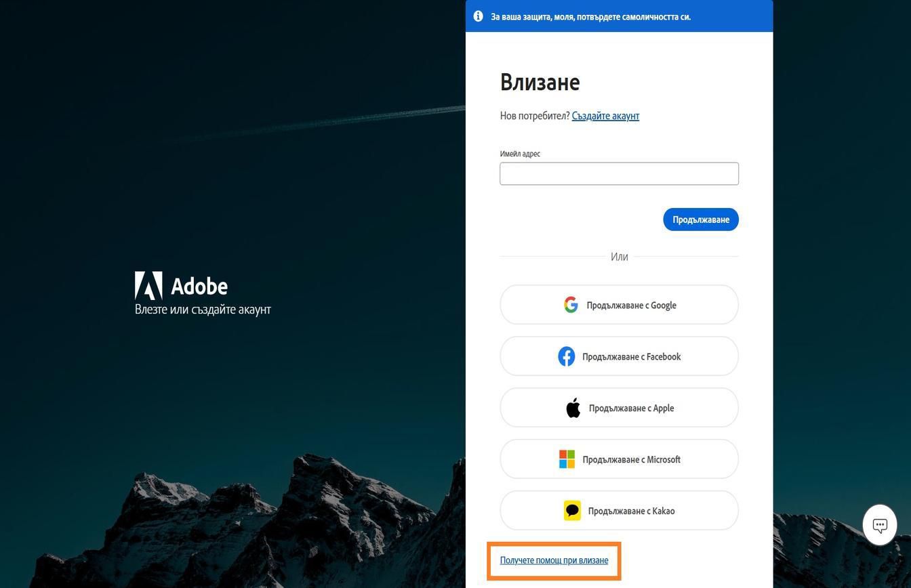Open the chat support bubble

click(x=879, y=524)
